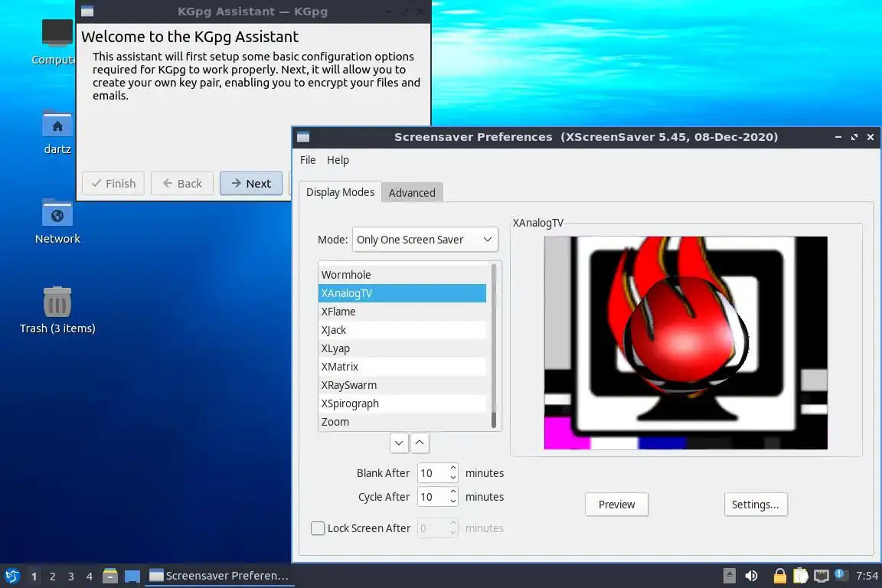Select XJack in the screensaver list
882x588 pixels.
point(402,330)
